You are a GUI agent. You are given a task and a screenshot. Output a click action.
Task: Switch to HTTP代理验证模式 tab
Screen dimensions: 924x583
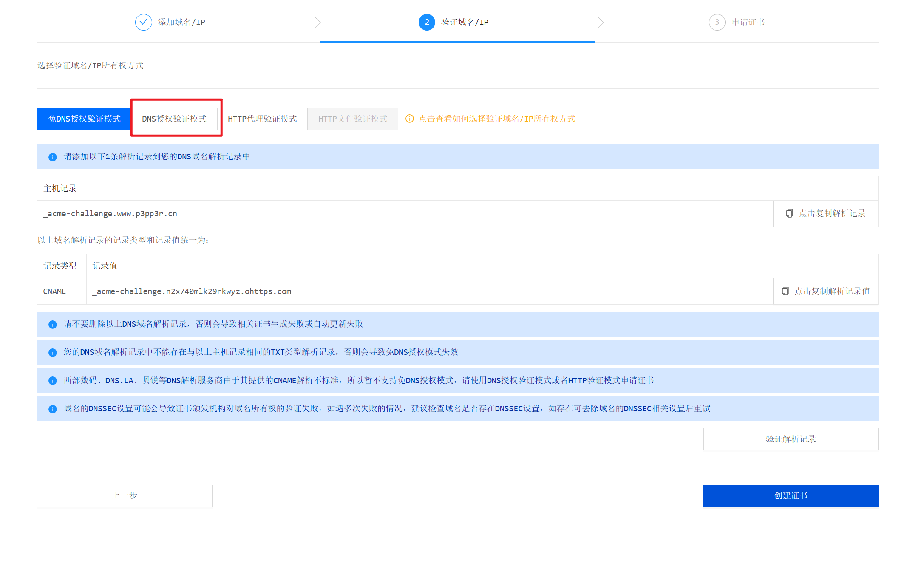click(x=262, y=119)
